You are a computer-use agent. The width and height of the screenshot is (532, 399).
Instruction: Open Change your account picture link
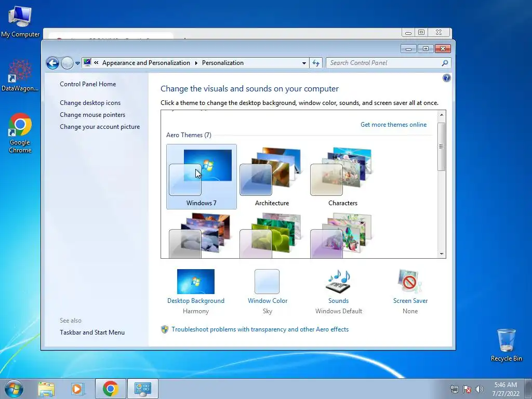pyautogui.click(x=100, y=127)
